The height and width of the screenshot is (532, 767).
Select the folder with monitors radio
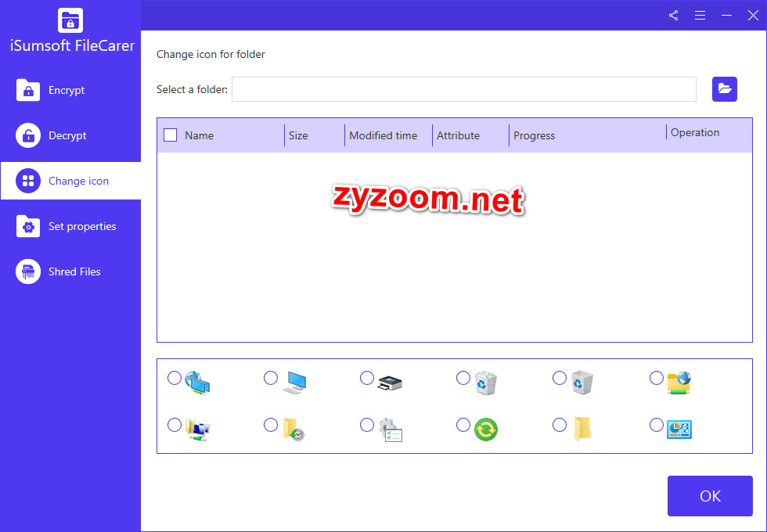pyautogui.click(x=174, y=425)
